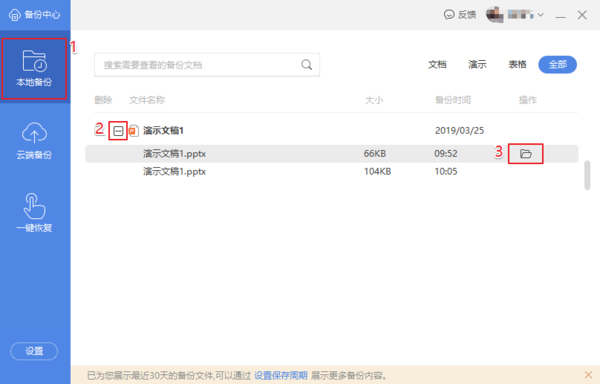
Task: Click the file list scrollbar thumb
Action: [x=587, y=175]
